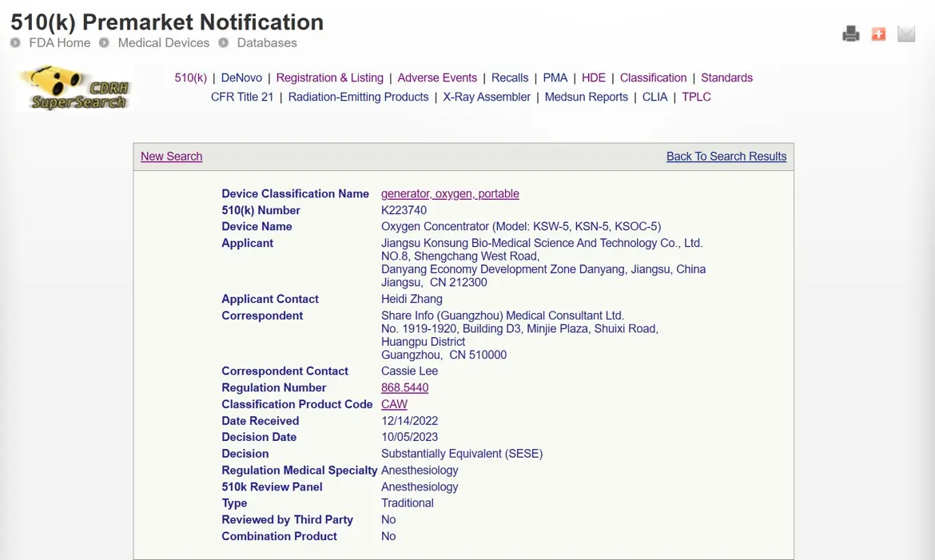This screenshot has width=935, height=560.
Task: Click the red share icon
Action: point(878,34)
